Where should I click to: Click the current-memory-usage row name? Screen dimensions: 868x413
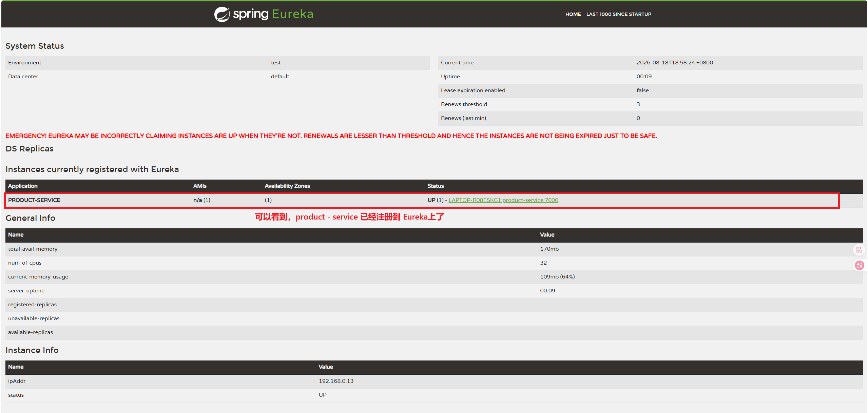pyautogui.click(x=38, y=277)
